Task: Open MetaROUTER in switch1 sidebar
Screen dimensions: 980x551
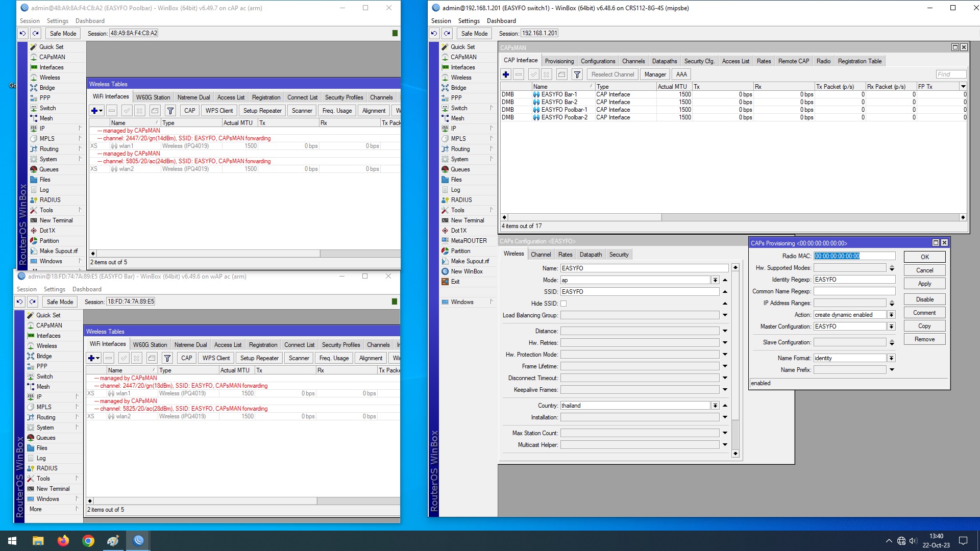Action: [468, 241]
